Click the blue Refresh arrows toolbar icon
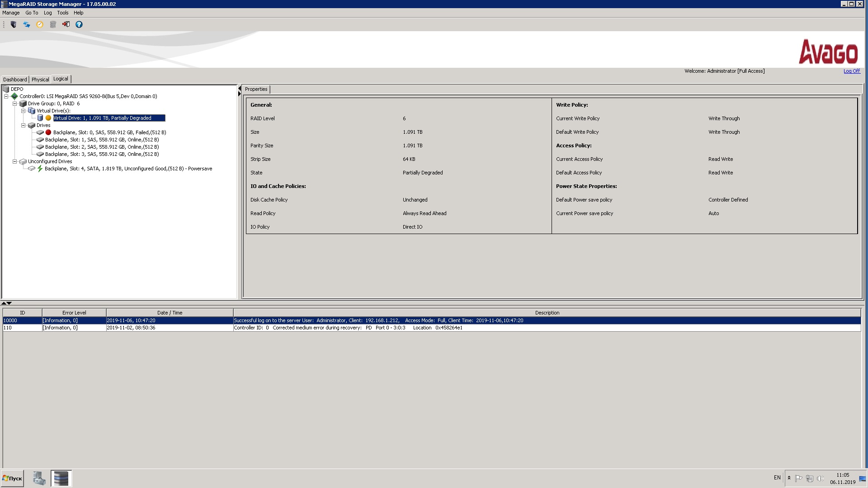The height and width of the screenshot is (488, 868). point(27,24)
